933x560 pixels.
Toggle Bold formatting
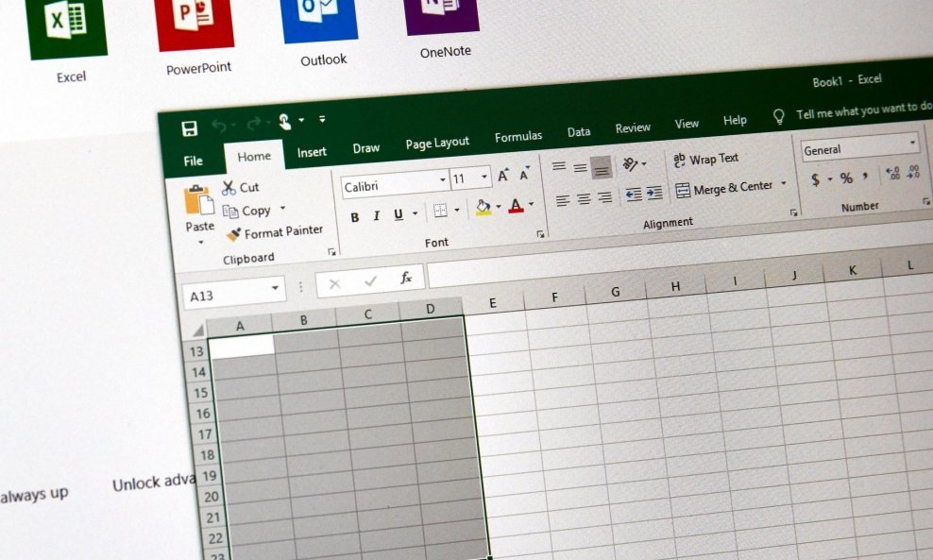355,218
